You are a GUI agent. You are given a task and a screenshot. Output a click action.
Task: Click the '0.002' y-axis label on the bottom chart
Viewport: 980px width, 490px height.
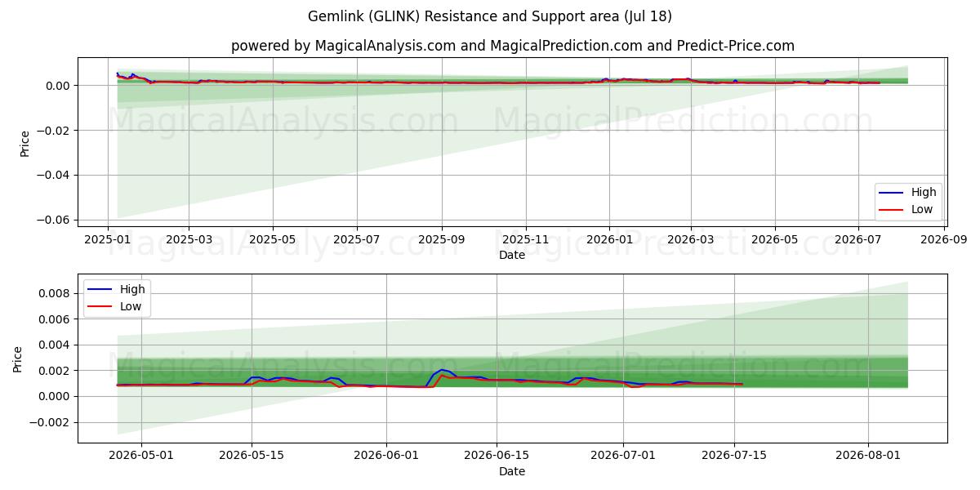[56, 371]
